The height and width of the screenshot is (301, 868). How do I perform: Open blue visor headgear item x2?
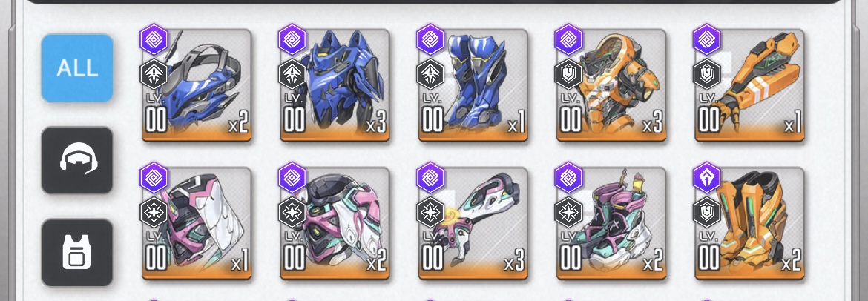point(197,86)
